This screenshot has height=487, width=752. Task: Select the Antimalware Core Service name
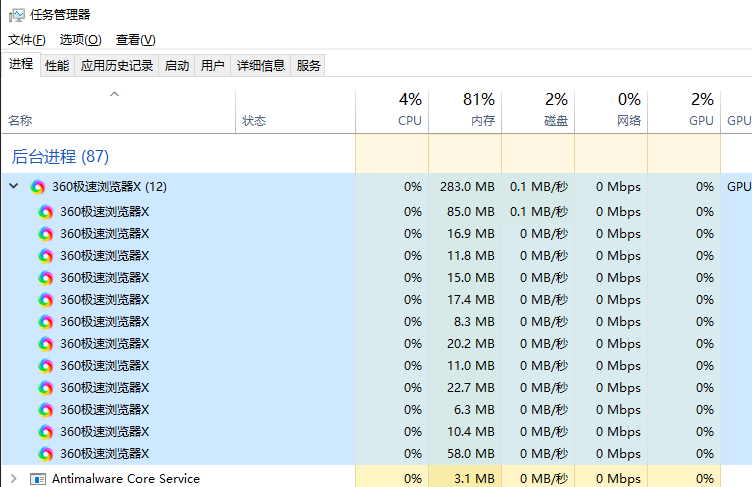[x=126, y=478]
